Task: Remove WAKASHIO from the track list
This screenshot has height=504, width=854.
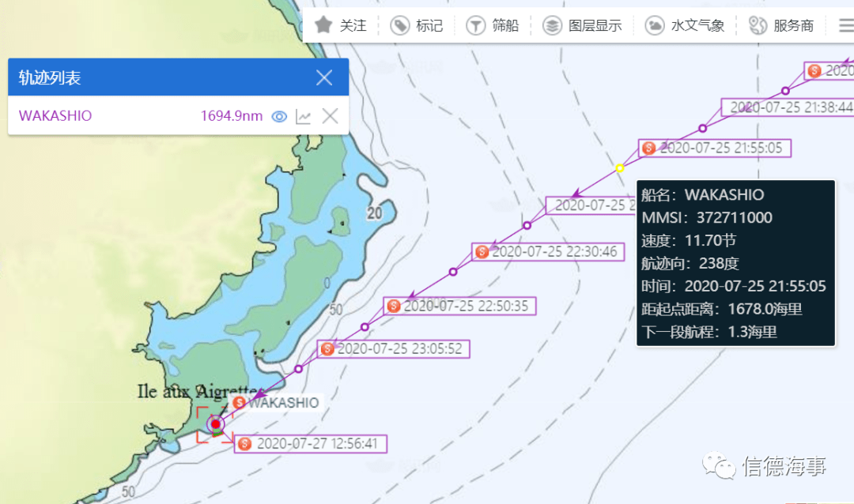Action: 330,116
